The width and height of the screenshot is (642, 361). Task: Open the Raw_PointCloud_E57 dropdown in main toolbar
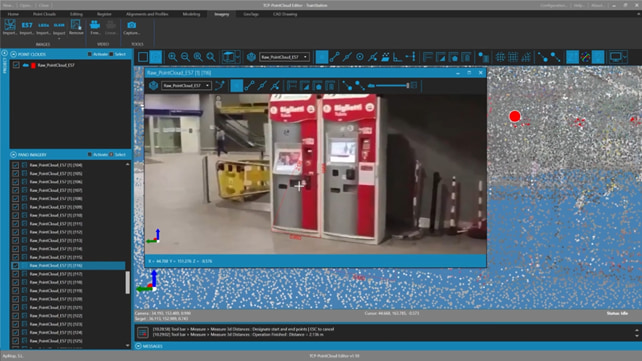284,57
